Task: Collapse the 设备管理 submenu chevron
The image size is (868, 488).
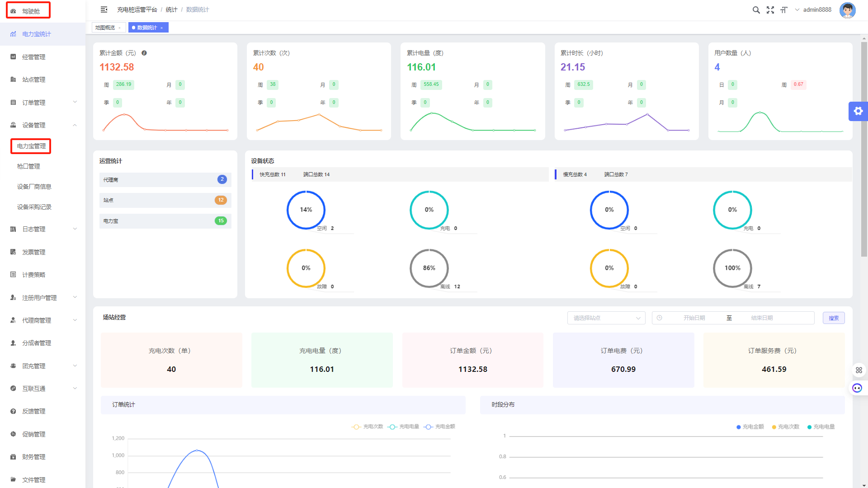Action: [75, 125]
